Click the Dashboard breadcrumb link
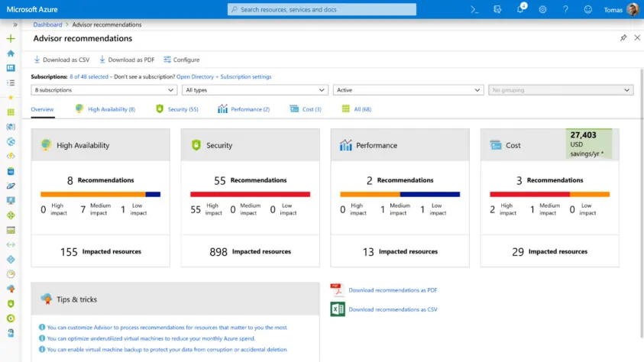Screen dimensions: 644x362 click(x=47, y=24)
